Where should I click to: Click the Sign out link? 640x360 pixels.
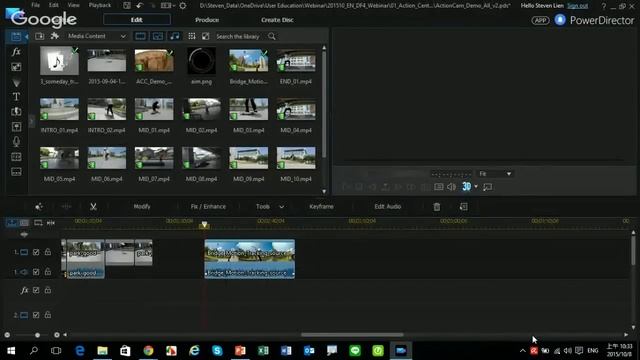(577, 6)
